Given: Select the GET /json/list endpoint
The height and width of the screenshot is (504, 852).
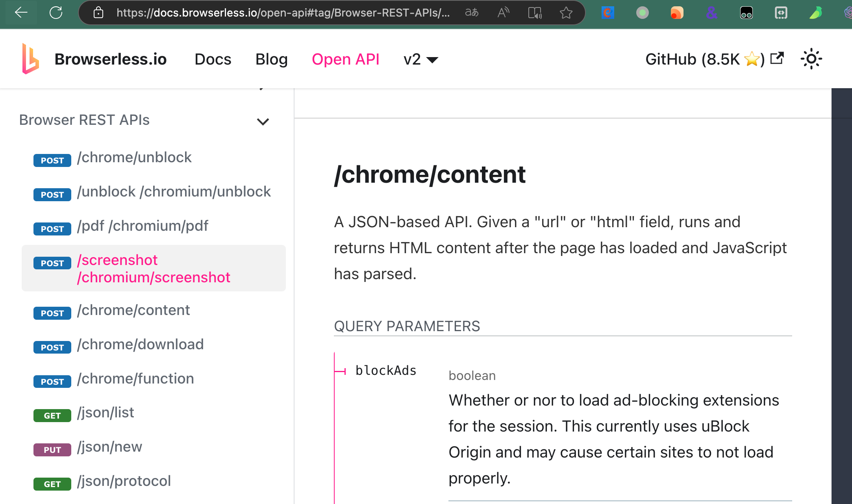Looking at the screenshot, I should pos(106,413).
